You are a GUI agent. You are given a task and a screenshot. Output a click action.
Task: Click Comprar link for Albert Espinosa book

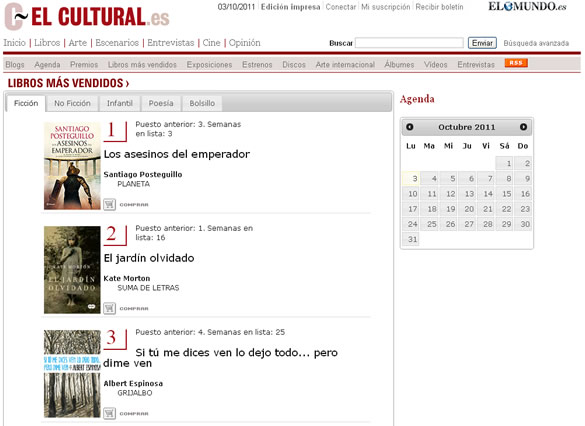134,414
